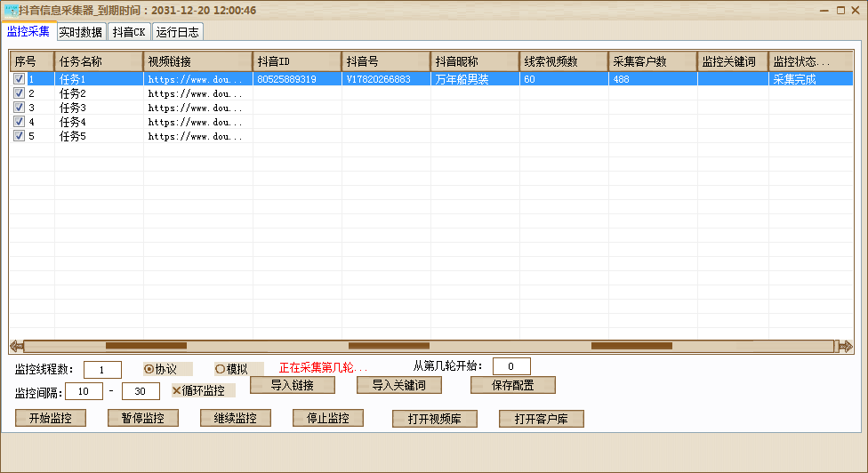Go to the 运行日志 tab
This screenshot has width=868, height=473.
pyautogui.click(x=178, y=32)
